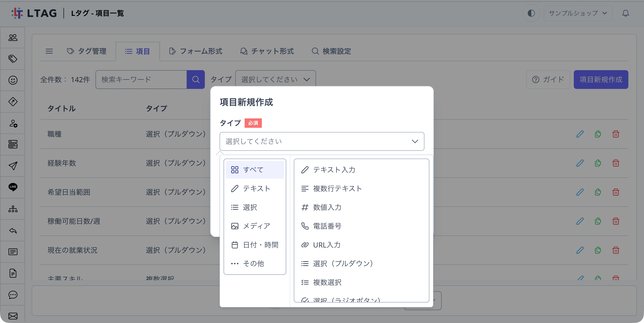Open the LINE speech bubble sidebar icon
This screenshot has height=323, width=644.
pos(13,187)
